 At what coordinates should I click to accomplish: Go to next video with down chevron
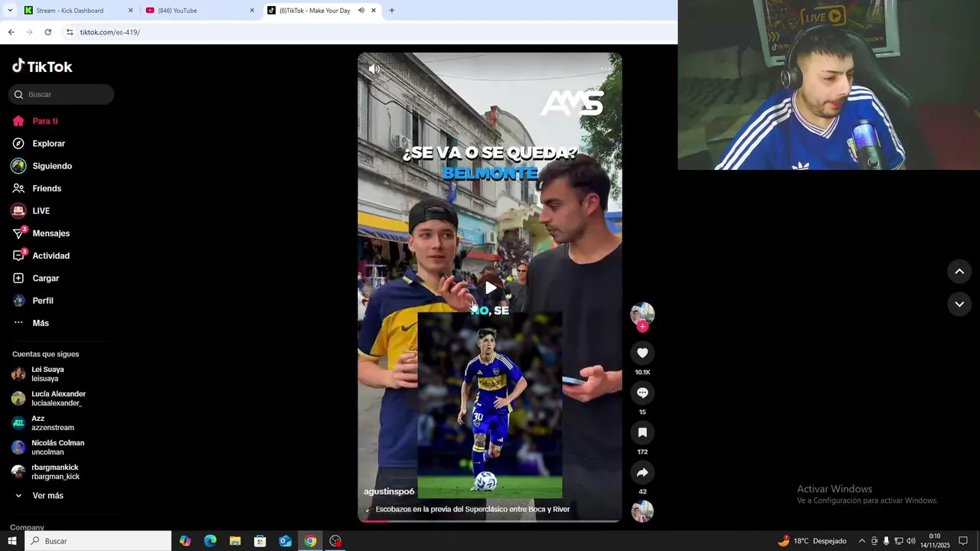(x=959, y=304)
